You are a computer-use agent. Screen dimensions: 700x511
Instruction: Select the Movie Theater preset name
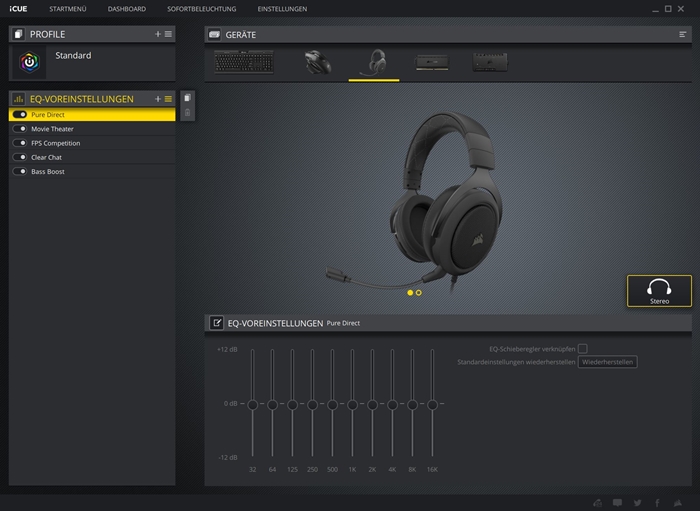point(52,129)
